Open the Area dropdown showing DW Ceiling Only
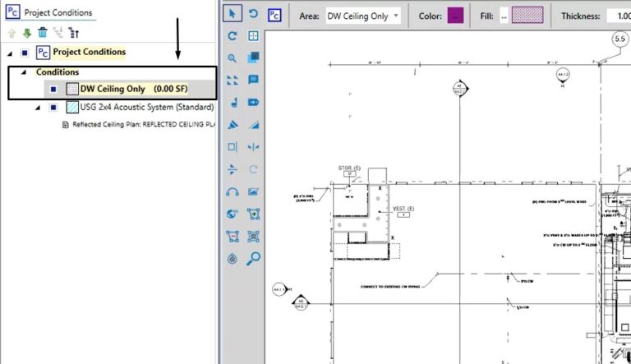Screen dimensions: 631x364 pyautogui.click(x=363, y=16)
